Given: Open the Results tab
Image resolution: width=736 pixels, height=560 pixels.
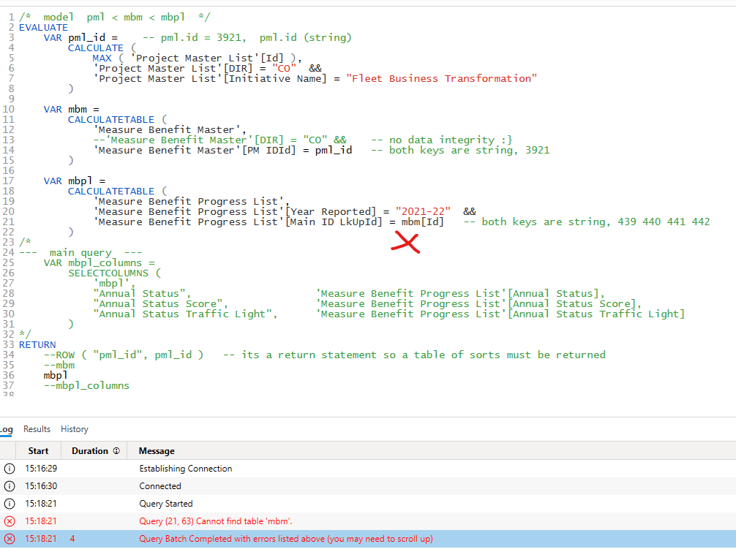Looking at the screenshot, I should [37, 429].
